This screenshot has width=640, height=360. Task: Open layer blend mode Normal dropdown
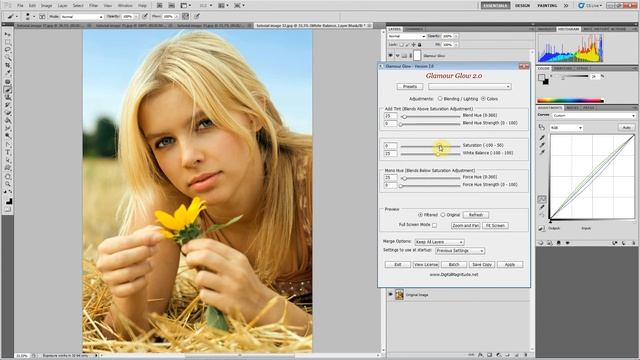(x=407, y=36)
